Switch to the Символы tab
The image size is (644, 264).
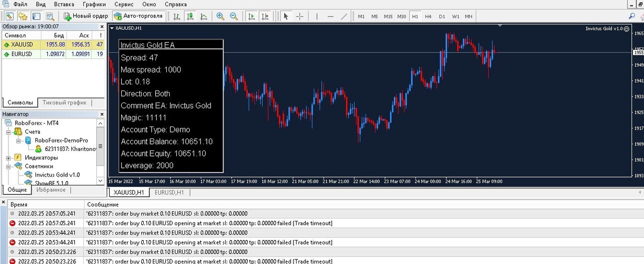tap(20, 102)
